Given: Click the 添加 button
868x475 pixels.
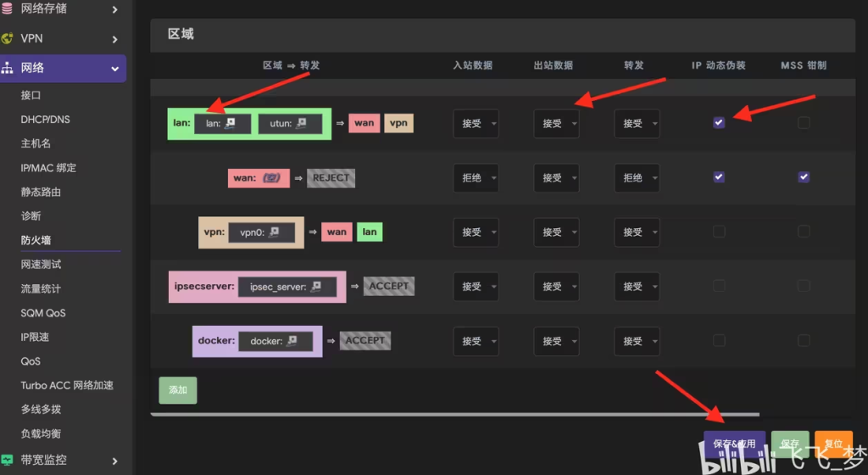Looking at the screenshot, I should point(178,389).
